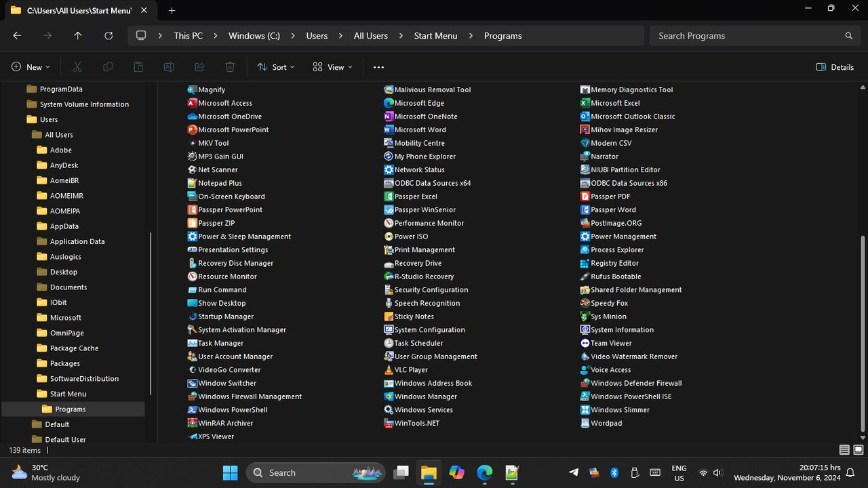Viewport: 868px width, 488px height.
Task: Select the Wordpad icon
Action: (x=585, y=423)
